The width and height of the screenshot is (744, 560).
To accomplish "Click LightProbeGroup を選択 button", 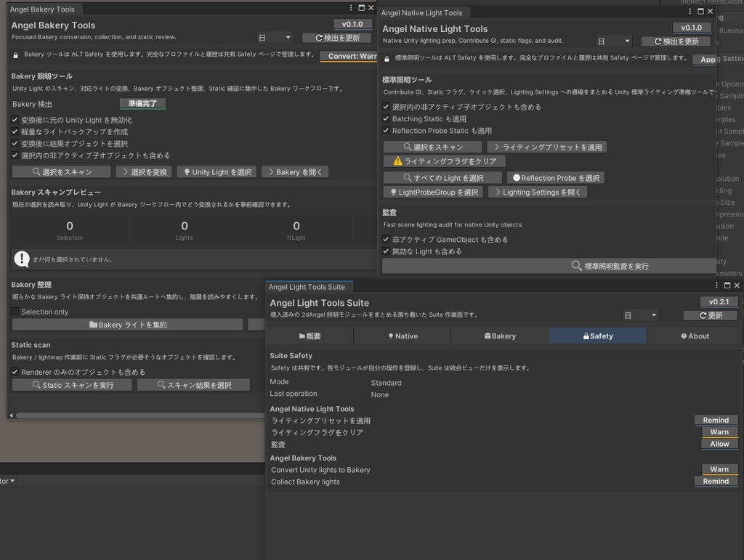I will point(433,192).
